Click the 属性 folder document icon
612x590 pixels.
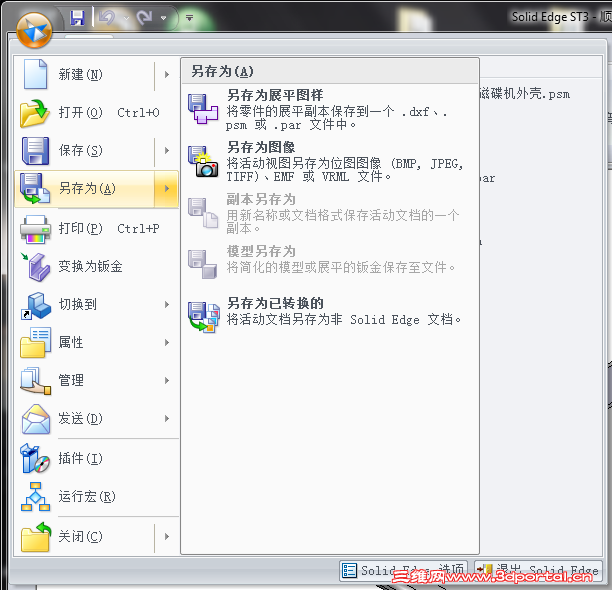[x=36, y=343]
